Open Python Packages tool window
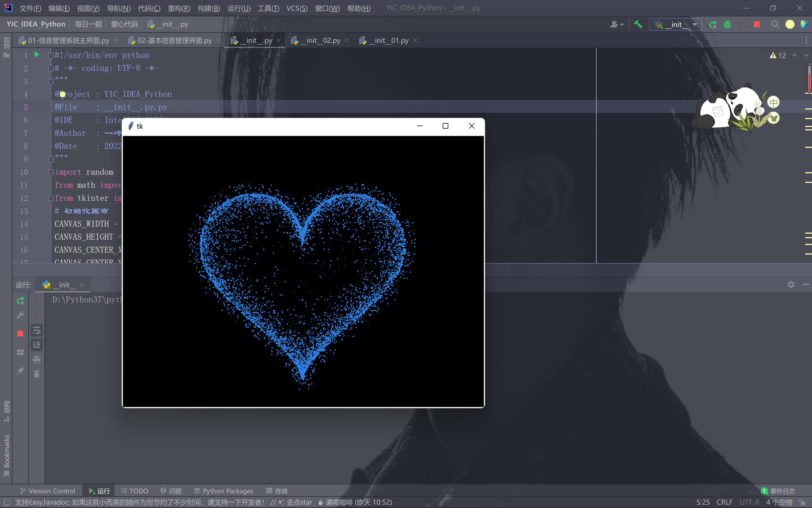 point(224,491)
